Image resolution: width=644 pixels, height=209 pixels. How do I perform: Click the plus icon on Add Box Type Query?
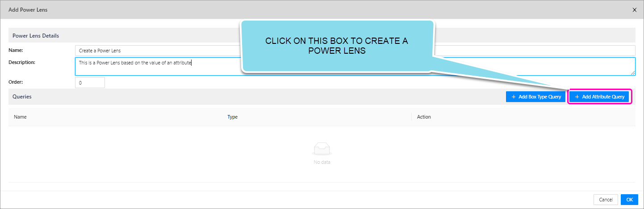[x=514, y=97]
